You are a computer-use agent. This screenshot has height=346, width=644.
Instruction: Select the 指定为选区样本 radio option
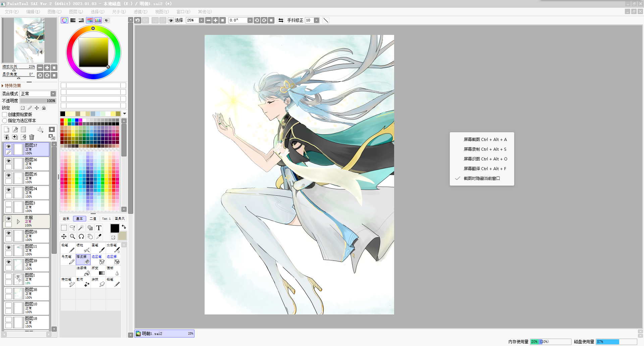[x=5, y=120]
